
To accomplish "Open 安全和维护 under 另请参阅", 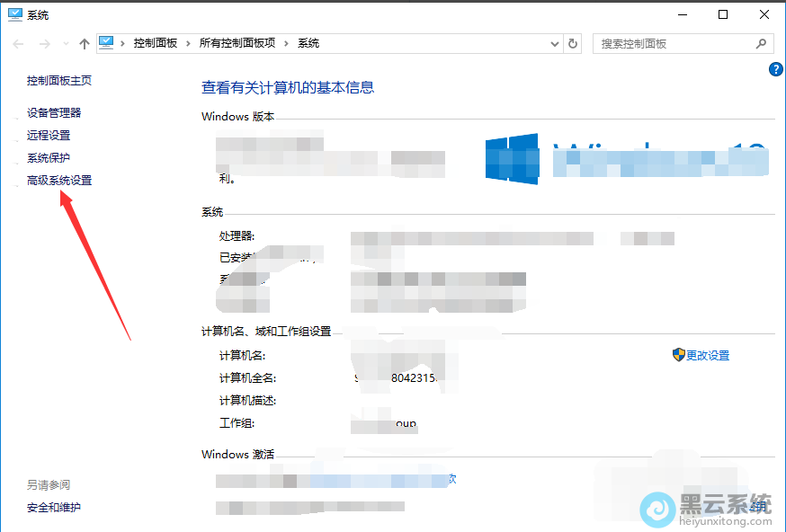I will pyautogui.click(x=54, y=508).
